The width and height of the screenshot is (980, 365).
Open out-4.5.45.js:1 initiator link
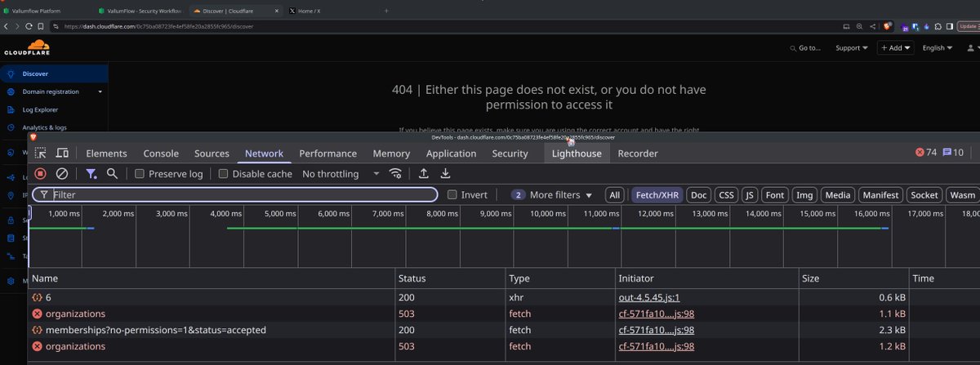pos(649,298)
